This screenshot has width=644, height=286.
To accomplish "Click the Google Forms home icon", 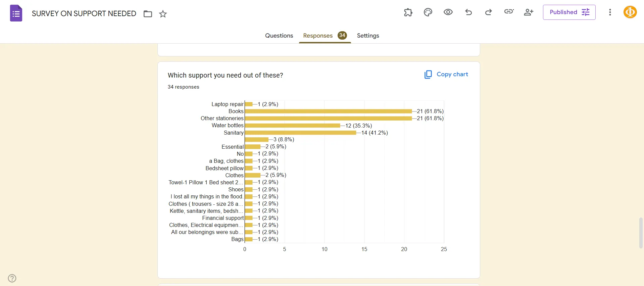I will pos(16,13).
